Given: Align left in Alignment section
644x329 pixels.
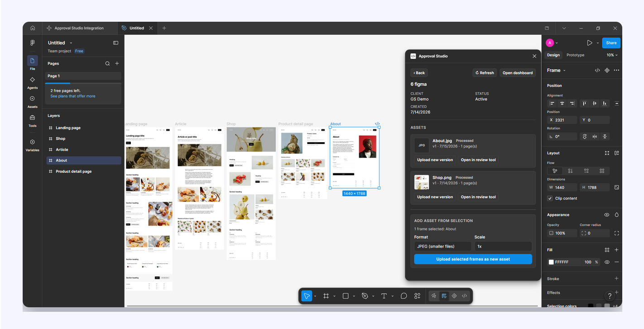Looking at the screenshot, I should [x=552, y=104].
